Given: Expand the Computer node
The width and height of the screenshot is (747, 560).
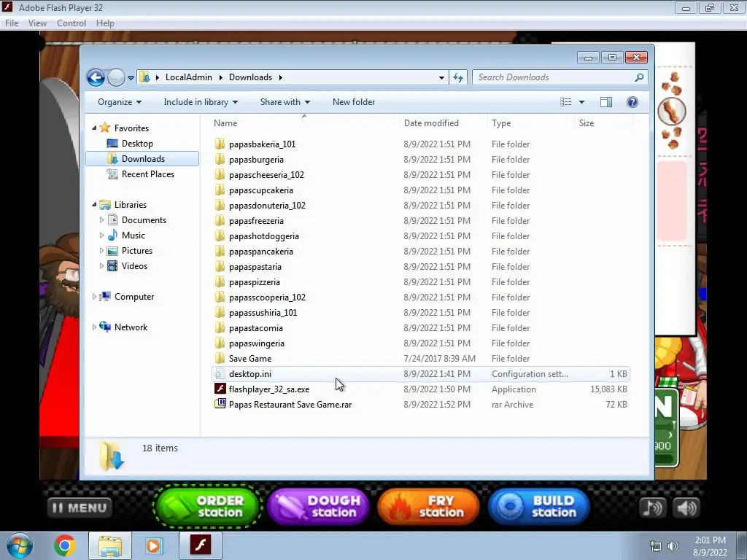Looking at the screenshot, I should [94, 296].
